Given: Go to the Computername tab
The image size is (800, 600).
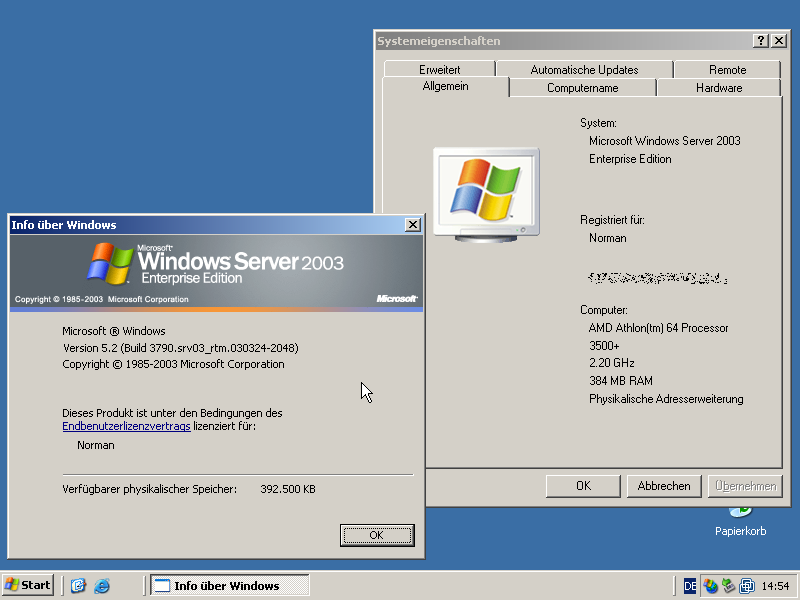Looking at the screenshot, I should coord(582,88).
